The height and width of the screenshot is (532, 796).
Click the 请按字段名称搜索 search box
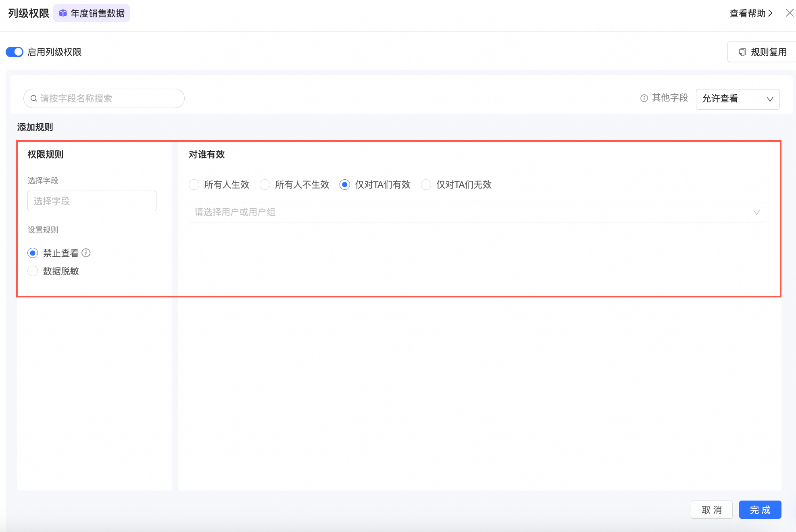pos(109,98)
